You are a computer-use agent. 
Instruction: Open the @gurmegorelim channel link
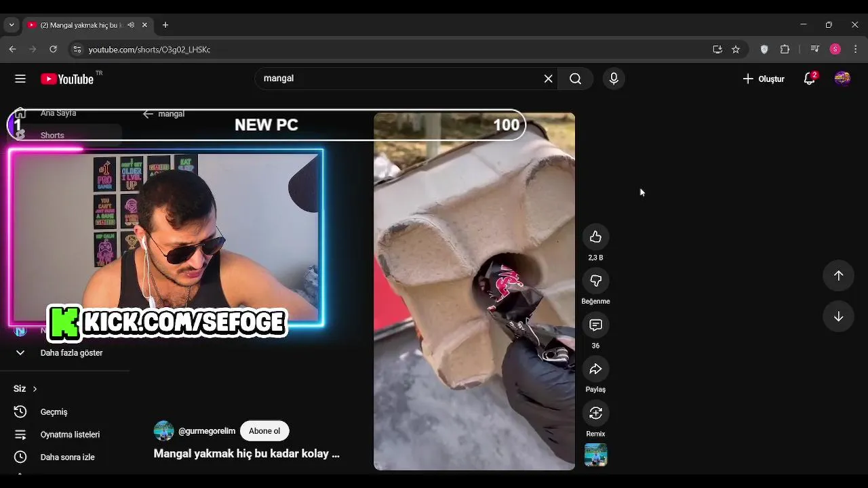[x=207, y=431]
